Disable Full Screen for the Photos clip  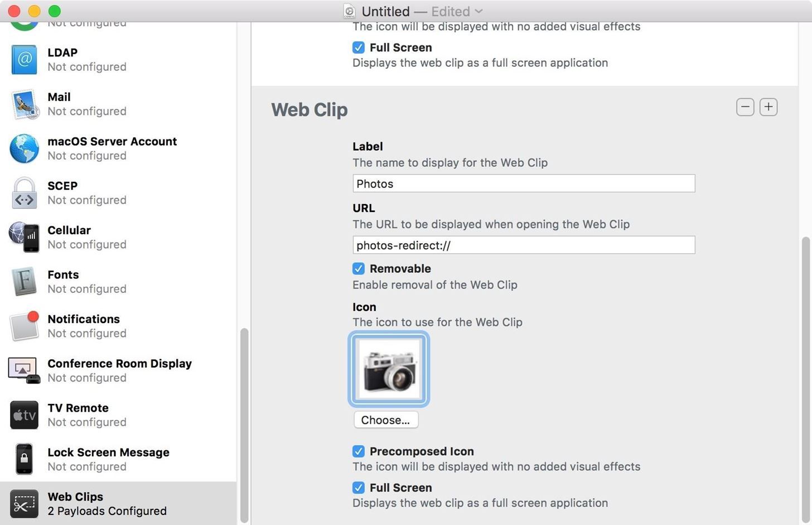point(359,488)
